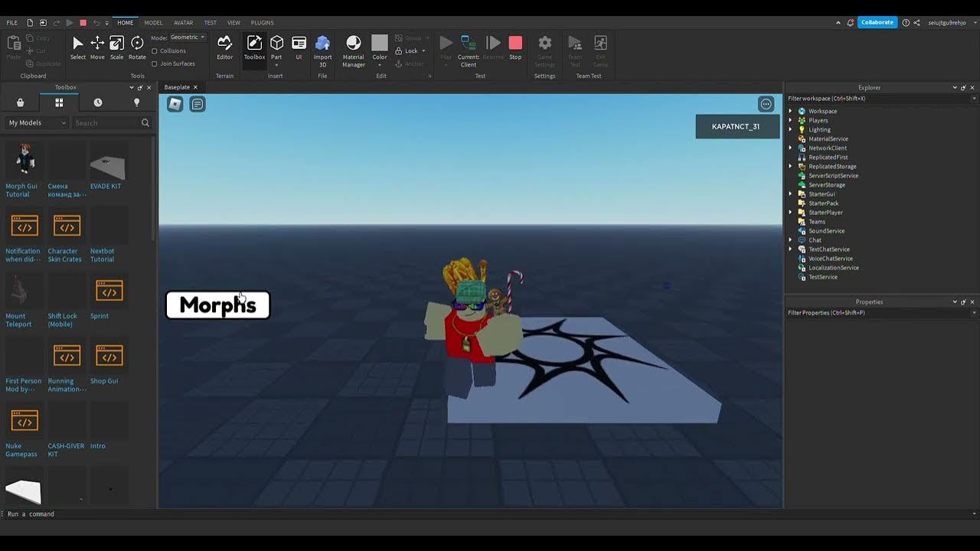Switch to the AVATAR ribbon tab

coord(183,23)
